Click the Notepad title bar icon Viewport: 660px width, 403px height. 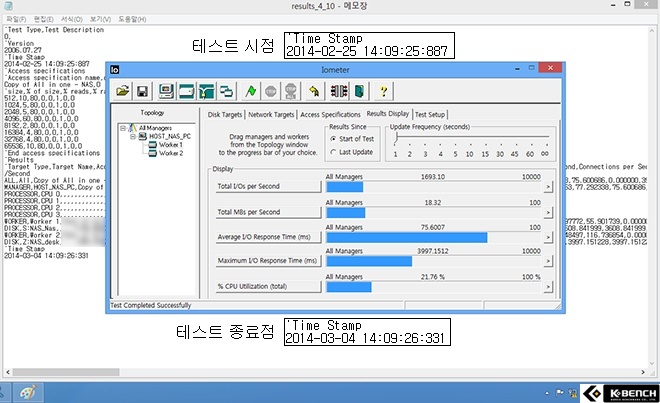(x=8, y=6)
